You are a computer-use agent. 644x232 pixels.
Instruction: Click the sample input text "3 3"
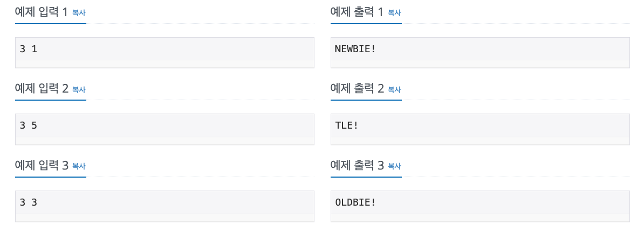point(29,202)
